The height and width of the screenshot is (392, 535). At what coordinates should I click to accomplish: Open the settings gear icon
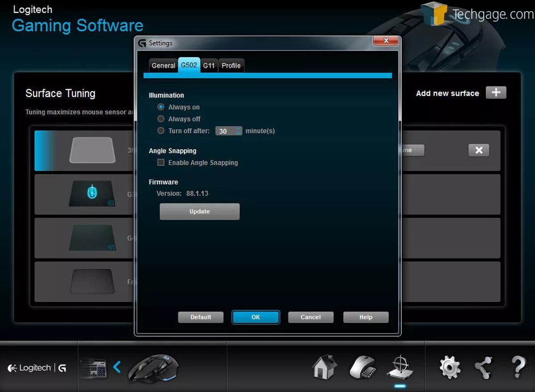coord(450,367)
